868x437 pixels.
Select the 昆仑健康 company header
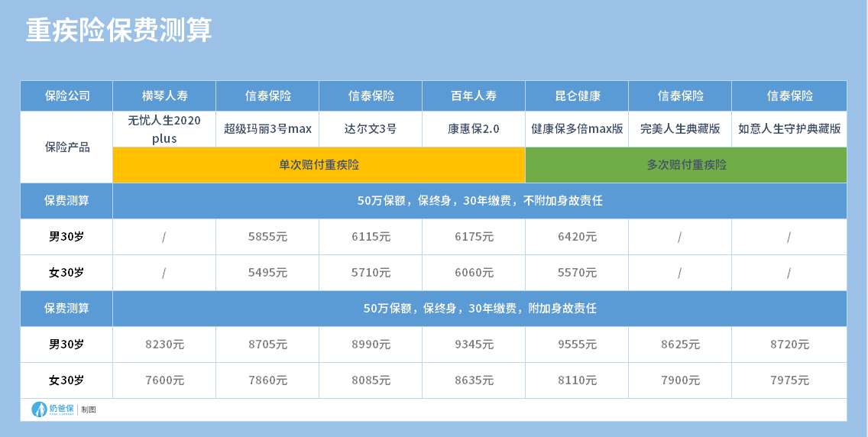[x=577, y=96]
